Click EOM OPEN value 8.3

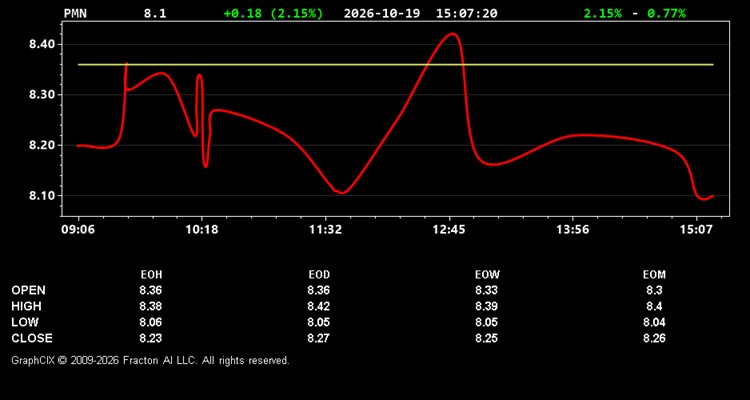click(654, 290)
